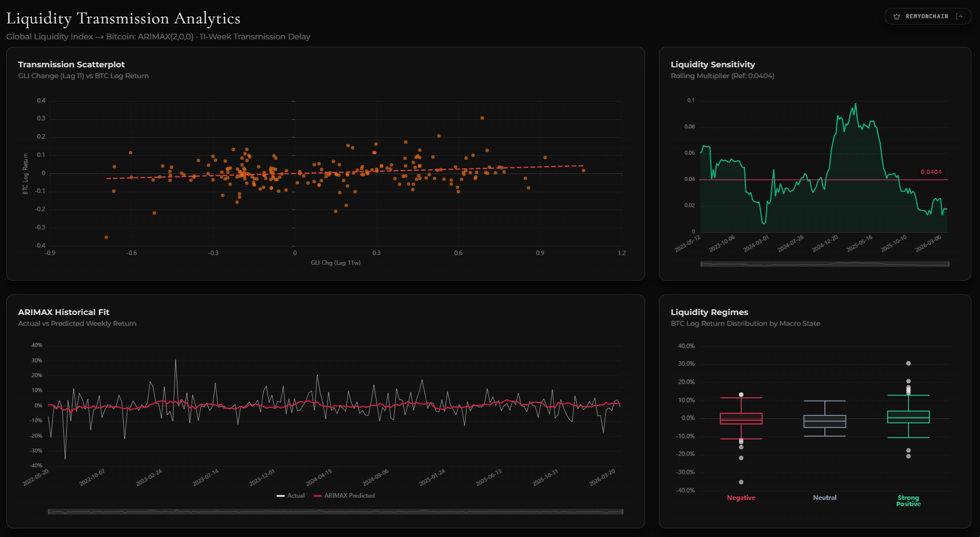Click the Strong Positive category label
The height and width of the screenshot is (537, 980).
[x=908, y=500]
